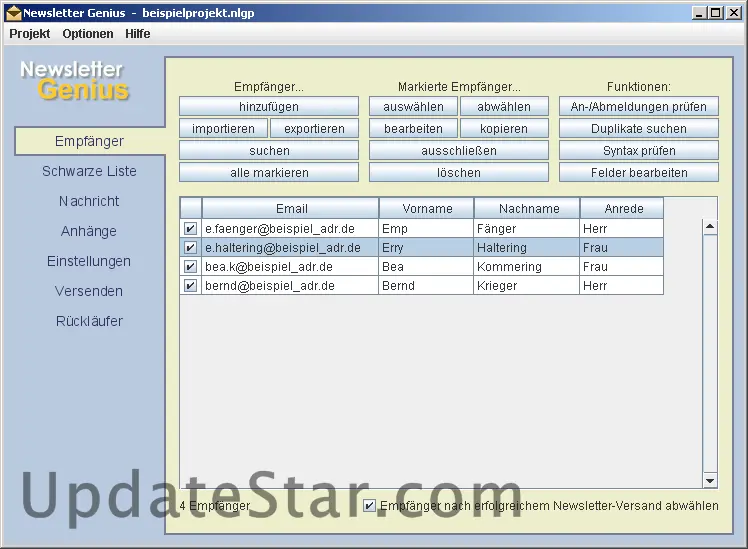This screenshot has height=549, width=748.
Task: Click the Anrede cell for Haltering
Action: [622, 248]
